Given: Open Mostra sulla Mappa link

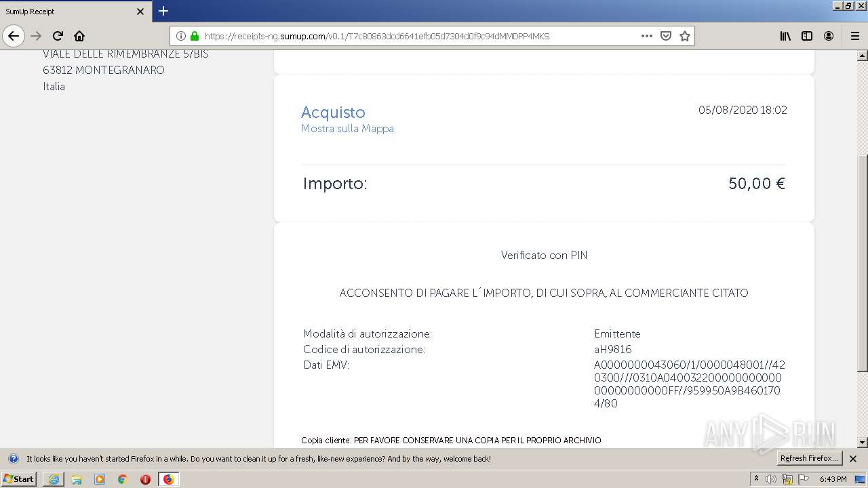Looking at the screenshot, I should 347,129.
